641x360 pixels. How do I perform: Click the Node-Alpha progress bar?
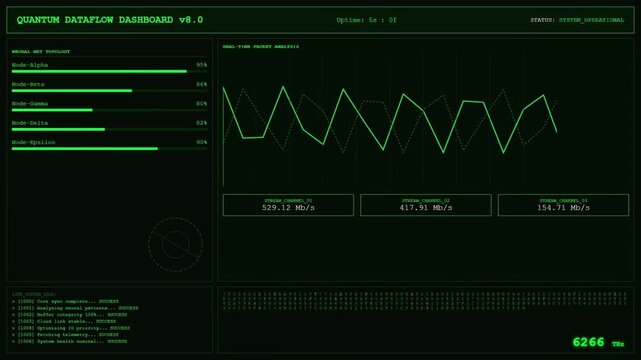pos(109,72)
